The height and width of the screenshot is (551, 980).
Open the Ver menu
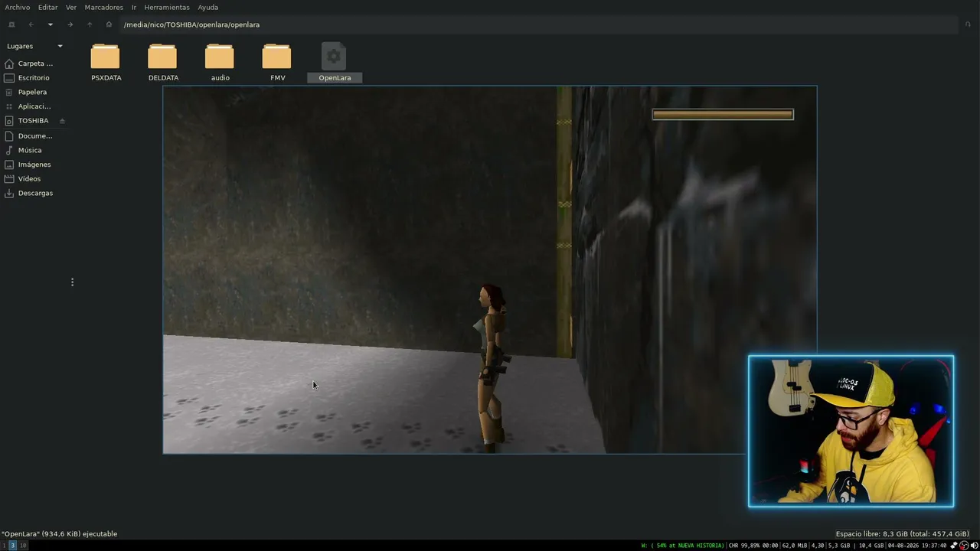(70, 7)
